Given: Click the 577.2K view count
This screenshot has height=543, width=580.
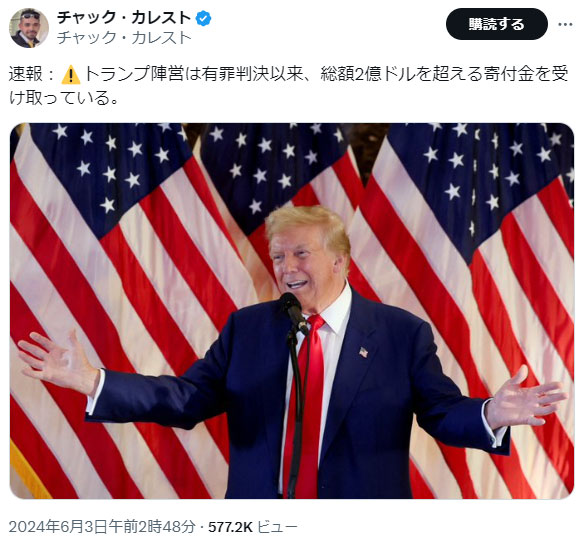Looking at the screenshot, I should tap(230, 527).
